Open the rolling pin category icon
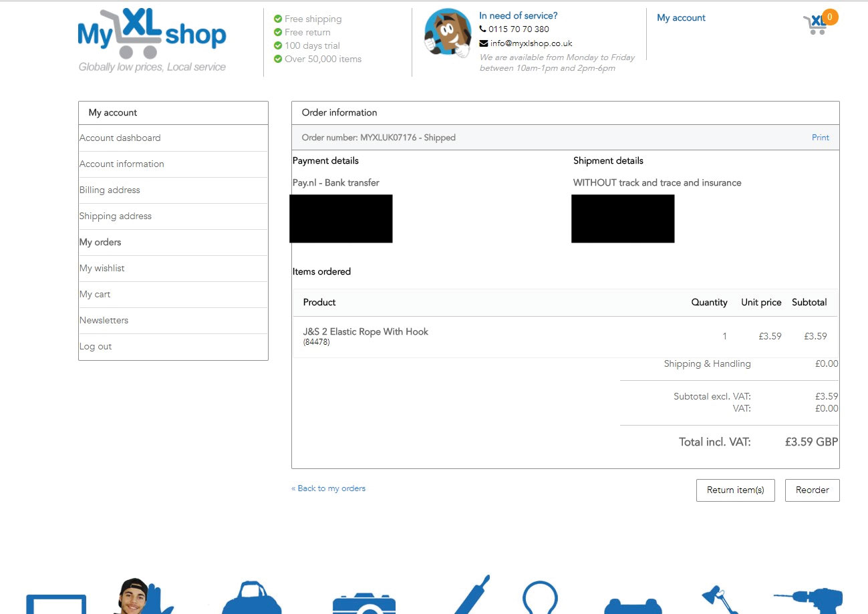Screen dimensions: 868x614 tap(472, 594)
